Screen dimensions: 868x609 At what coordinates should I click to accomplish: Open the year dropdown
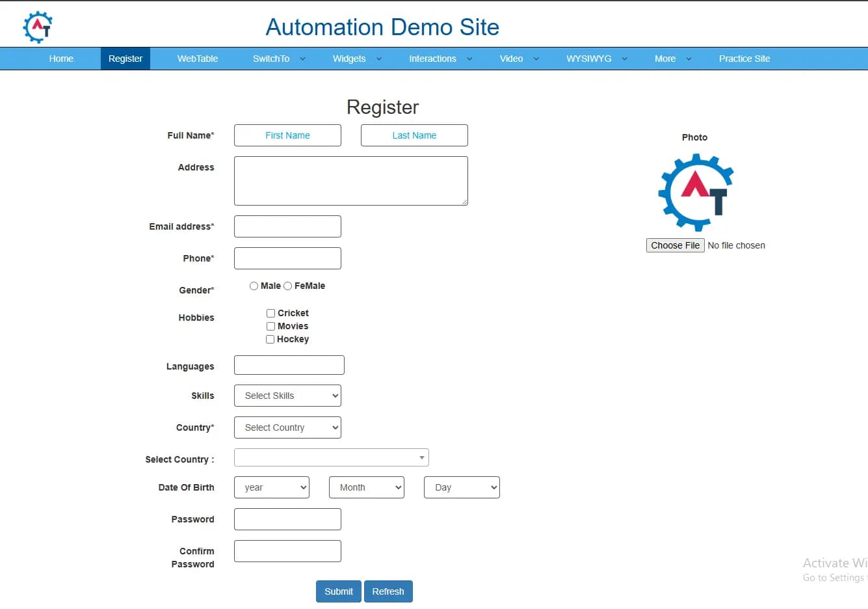272,487
